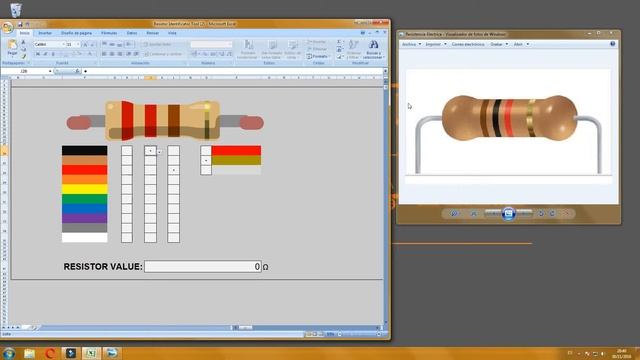Image resolution: width=640 pixels, height=360 pixels.
Task: Toggle underline formatting in Fuente group
Action: 53,54
